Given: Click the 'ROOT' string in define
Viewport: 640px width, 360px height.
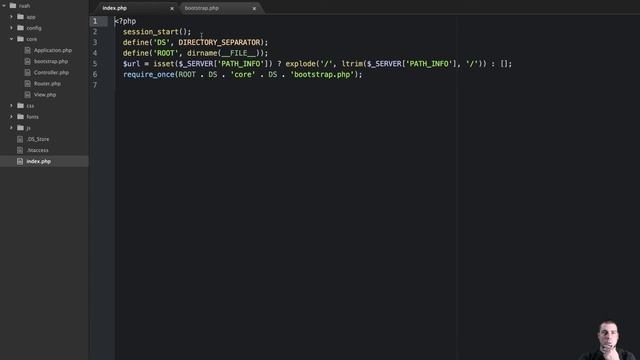Looking at the screenshot, I should pyautogui.click(x=165, y=53).
